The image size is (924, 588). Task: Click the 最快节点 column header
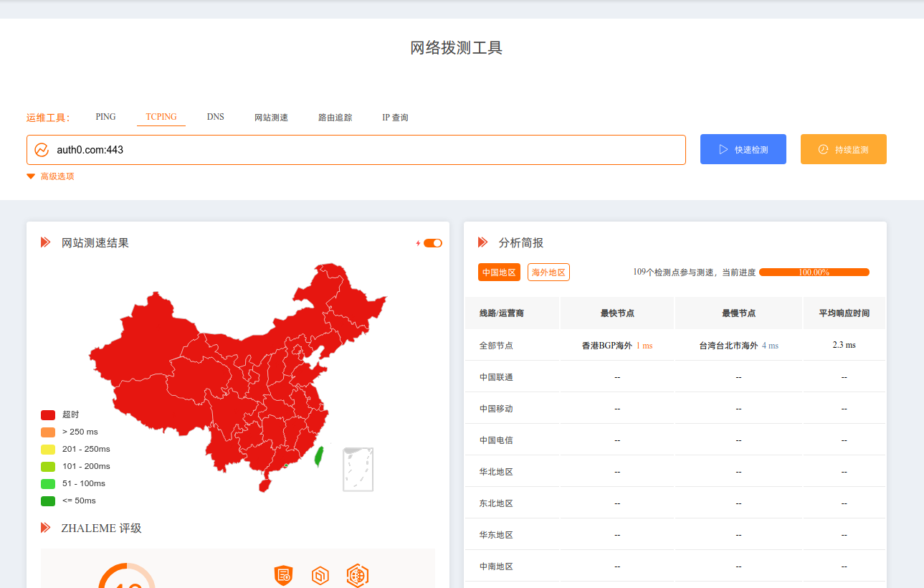617,313
